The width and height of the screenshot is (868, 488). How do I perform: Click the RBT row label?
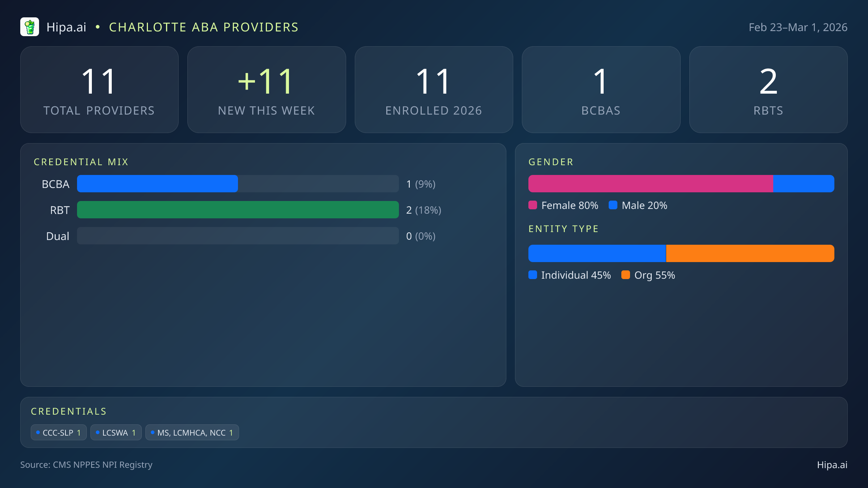[60, 210]
